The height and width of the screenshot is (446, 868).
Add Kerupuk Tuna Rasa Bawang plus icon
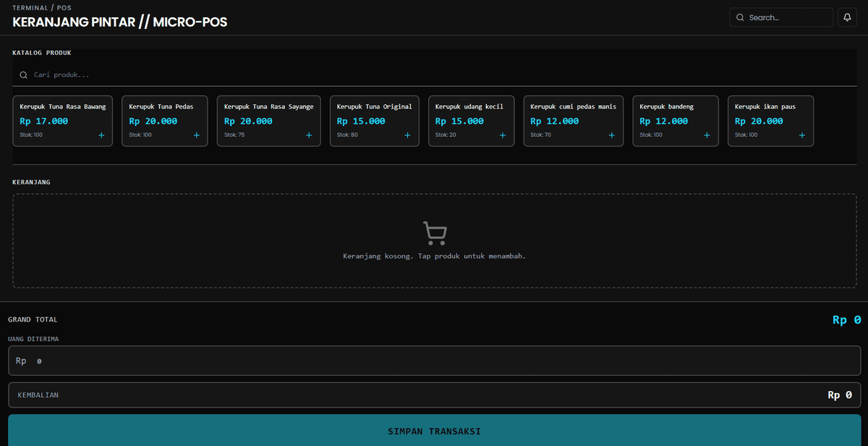[x=101, y=135]
